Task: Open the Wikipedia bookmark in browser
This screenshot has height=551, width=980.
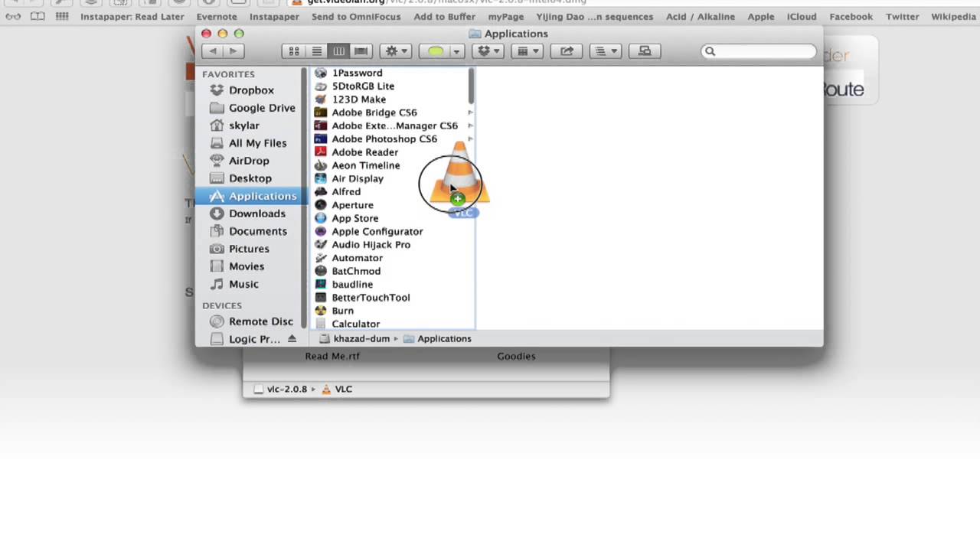Action: 953,16
